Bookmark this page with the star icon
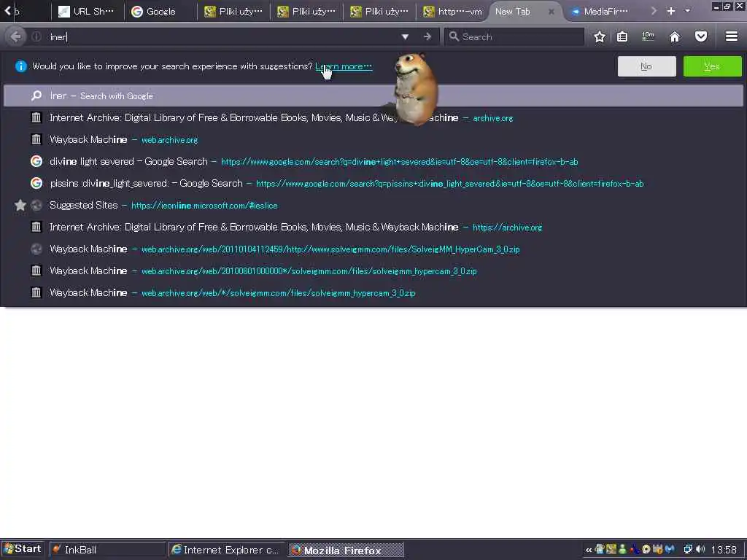Screen dimensions: 747x560 pos(600,36)
